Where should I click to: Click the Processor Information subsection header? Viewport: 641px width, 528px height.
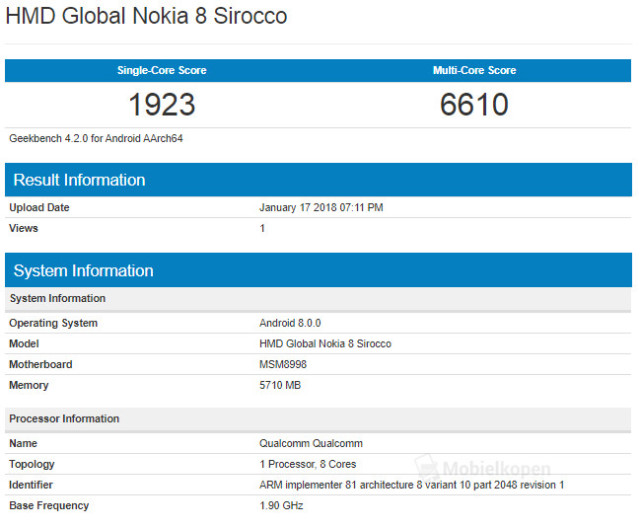tap(64, 418)
